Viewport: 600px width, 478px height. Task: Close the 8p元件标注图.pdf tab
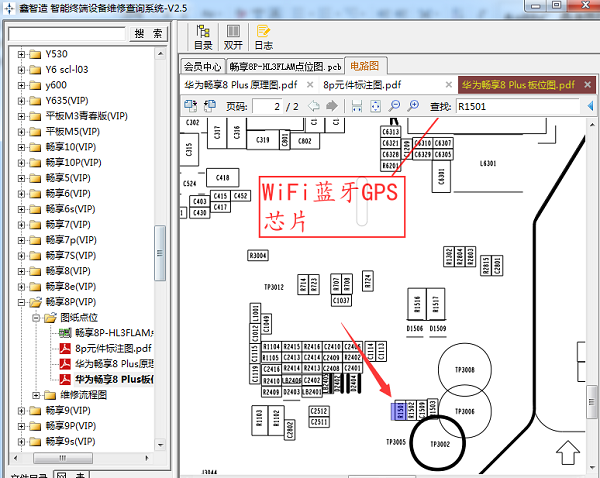[449, 85]
